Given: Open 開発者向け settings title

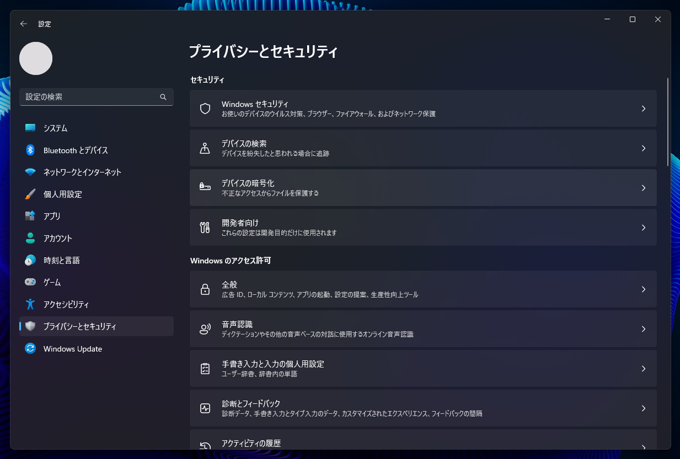Looking at the screenshot, I should [x=240, y=223].
